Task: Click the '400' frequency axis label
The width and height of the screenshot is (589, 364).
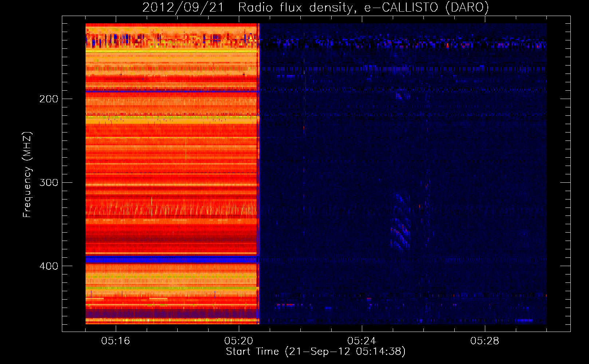Action: 49,266
